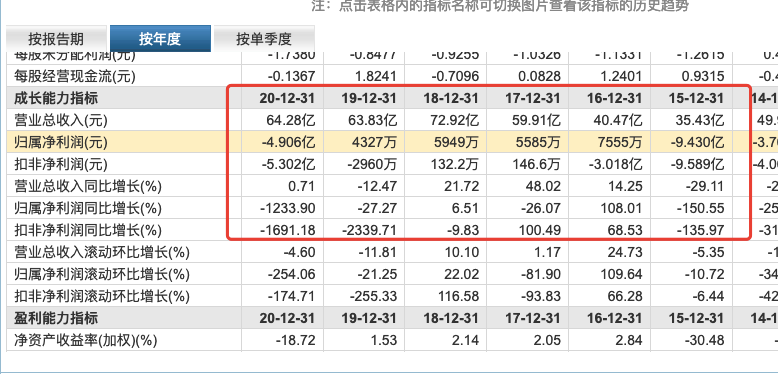This screenshot has width=778, height=374.
Task: Click 归属净利润滚动环比增长(%) label
Action: 102,274
